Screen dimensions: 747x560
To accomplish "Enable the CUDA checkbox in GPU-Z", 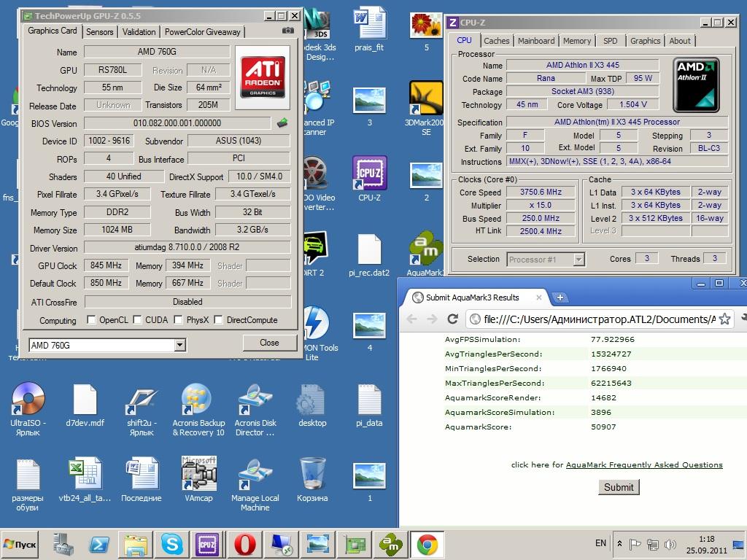I will [x=137, y=319].
